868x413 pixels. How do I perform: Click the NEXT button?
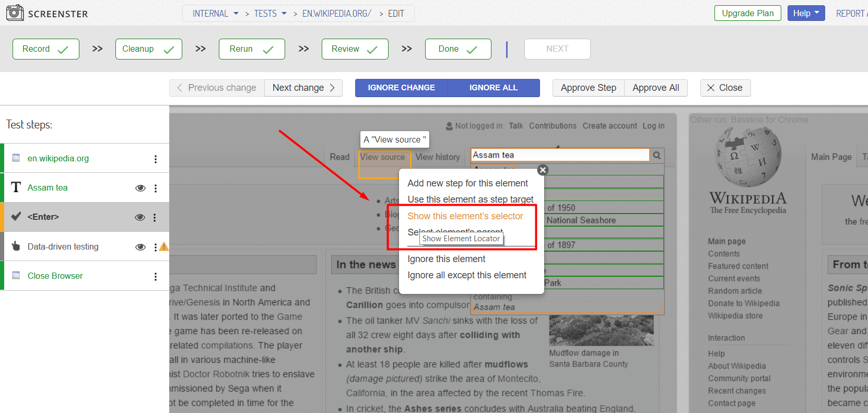tap(557, 49)
